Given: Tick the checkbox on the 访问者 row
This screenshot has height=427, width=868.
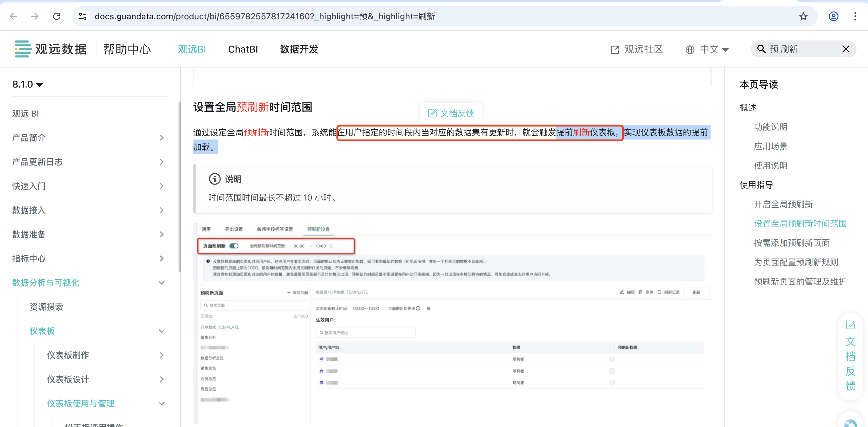Looking at the screenshot, I should [612, 383].
